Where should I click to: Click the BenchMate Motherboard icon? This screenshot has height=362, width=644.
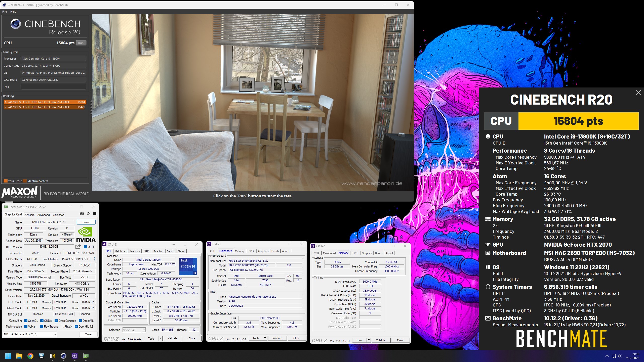[488, 253]
